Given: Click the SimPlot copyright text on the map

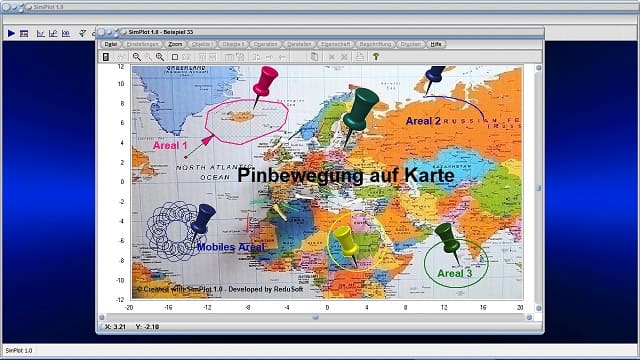Looking at the screenshot, I should [x=220, y=289].
